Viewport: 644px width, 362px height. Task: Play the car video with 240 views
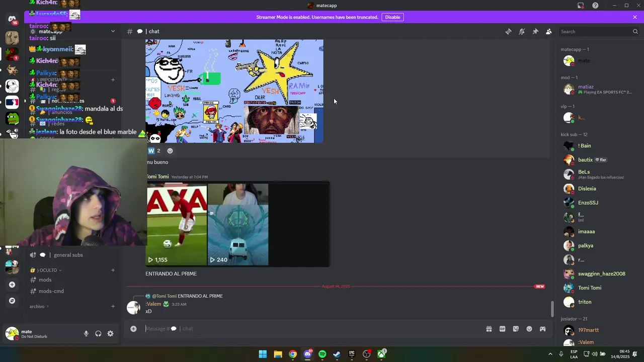[238, 225]
